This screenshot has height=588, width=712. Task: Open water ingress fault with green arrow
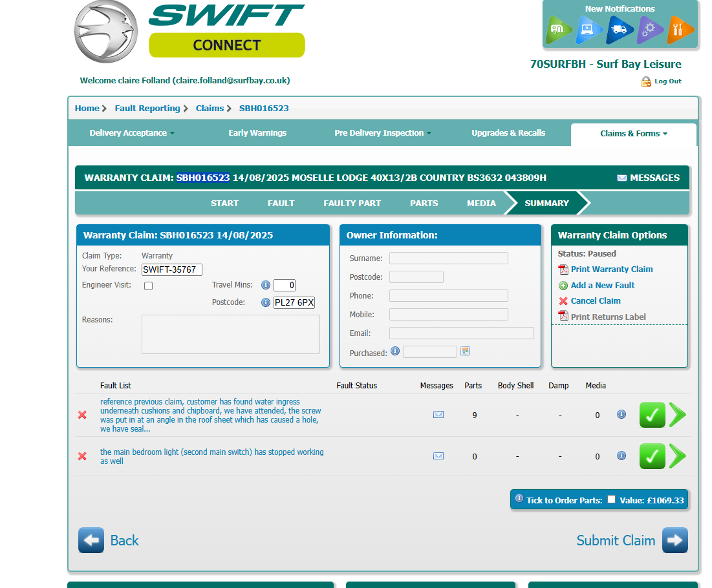[x=678, y=415]
